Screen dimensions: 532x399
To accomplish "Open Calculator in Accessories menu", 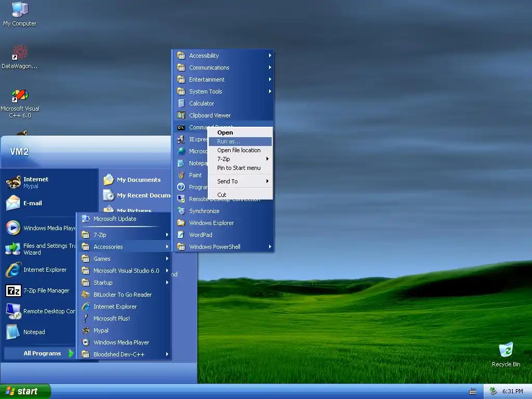I will coord(223,103).
